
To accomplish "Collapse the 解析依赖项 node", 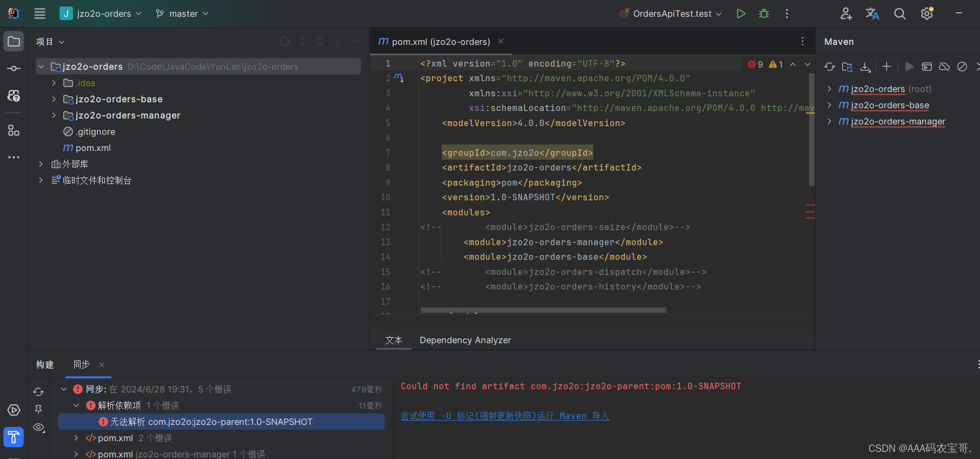I will tap(76, 405).
